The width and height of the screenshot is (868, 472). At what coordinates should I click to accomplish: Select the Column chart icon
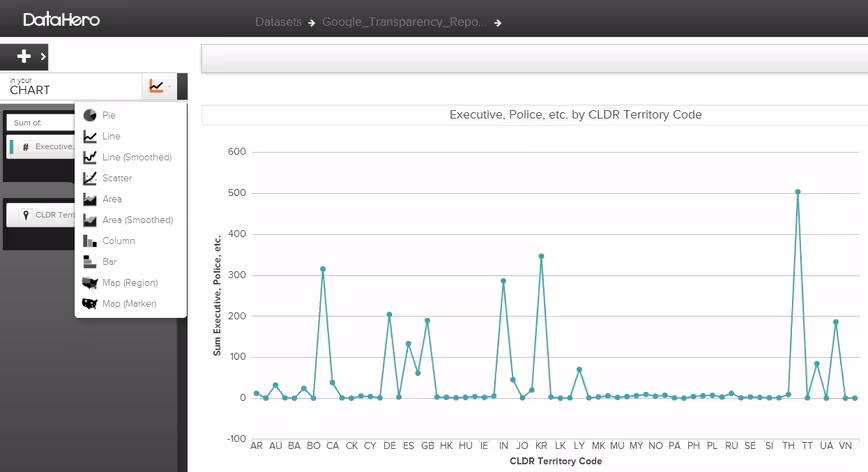click(x=90, y=241)
